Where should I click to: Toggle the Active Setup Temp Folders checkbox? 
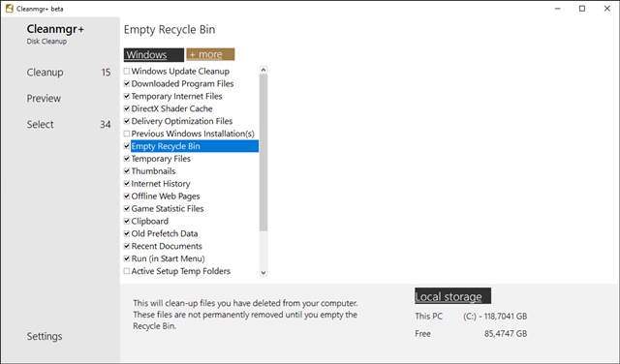[127, 271]
